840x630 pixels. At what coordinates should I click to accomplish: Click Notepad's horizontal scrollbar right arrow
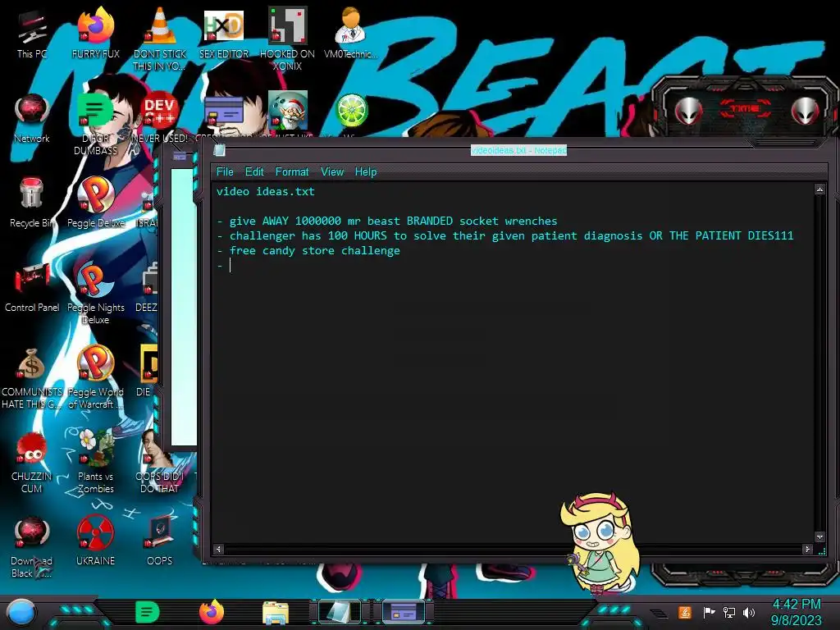click(x=807, y=549)
